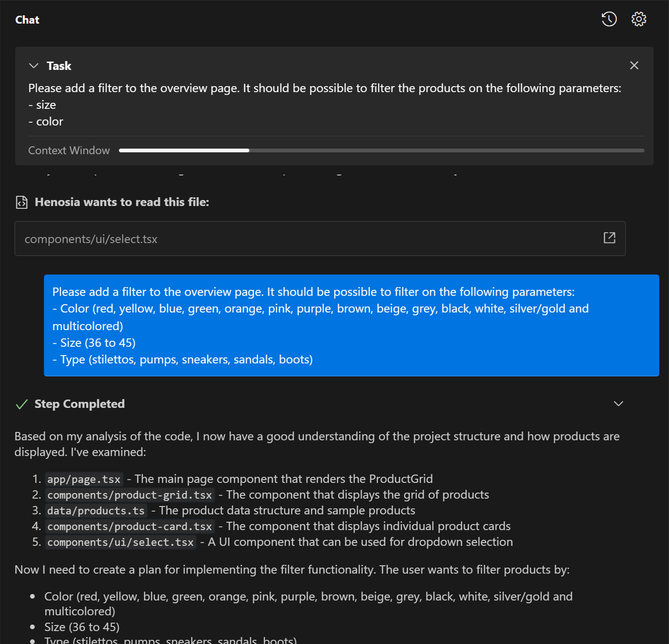Click 'Size (36 to 45)' bullet item

point(82,627)
